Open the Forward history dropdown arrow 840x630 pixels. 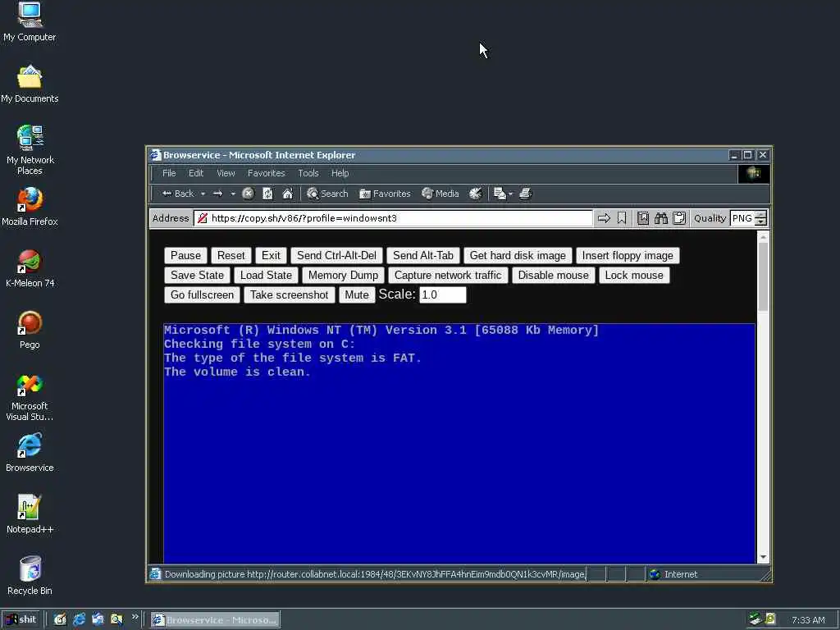coord(232,194)
